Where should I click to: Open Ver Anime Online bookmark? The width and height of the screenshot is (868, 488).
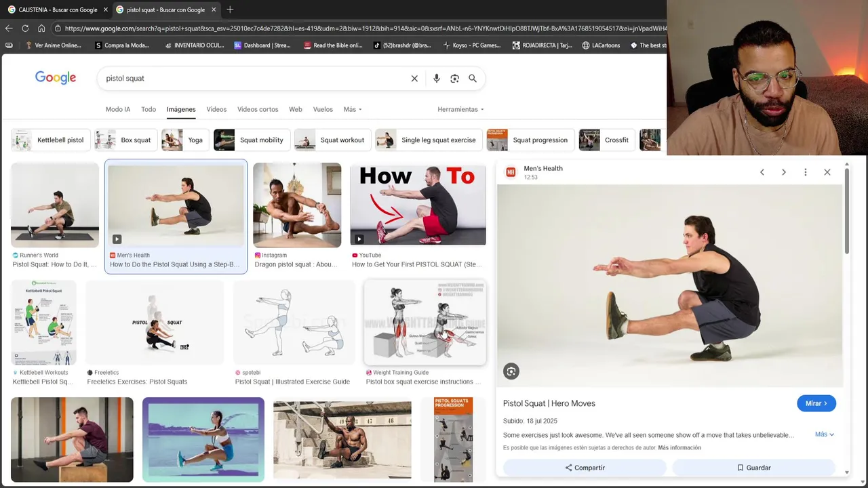point(53,45)
